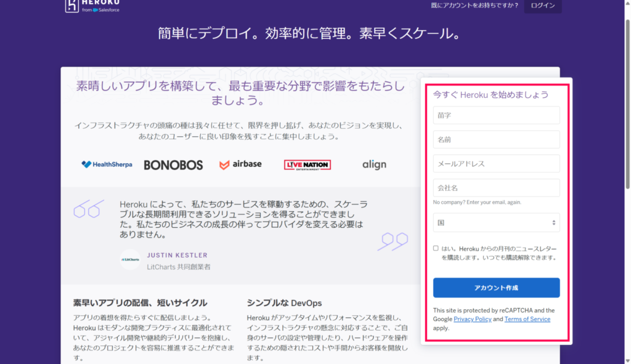This screenshot has width=631, height=364.
Task: Open the 国 country dropdown
Action: [496, 222]
